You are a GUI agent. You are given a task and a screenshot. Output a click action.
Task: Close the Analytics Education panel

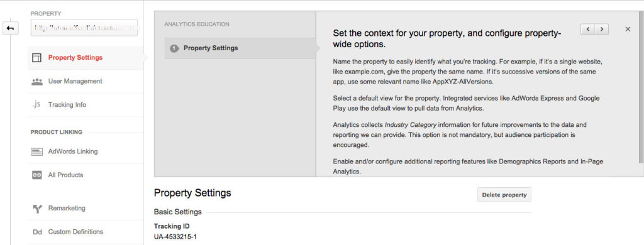pos(628,29)
